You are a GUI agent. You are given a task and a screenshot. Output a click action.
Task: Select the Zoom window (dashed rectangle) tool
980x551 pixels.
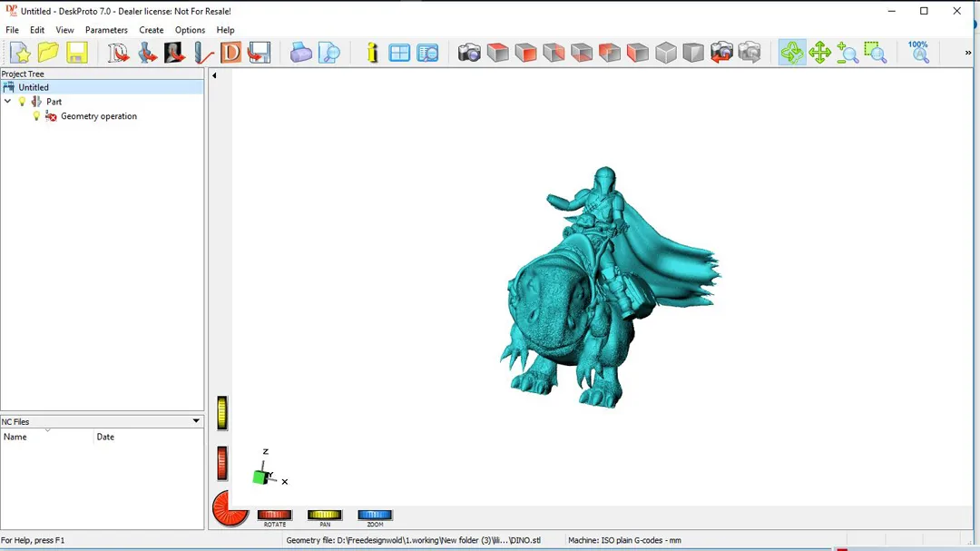pyautogui.click(x=875, y=53)
